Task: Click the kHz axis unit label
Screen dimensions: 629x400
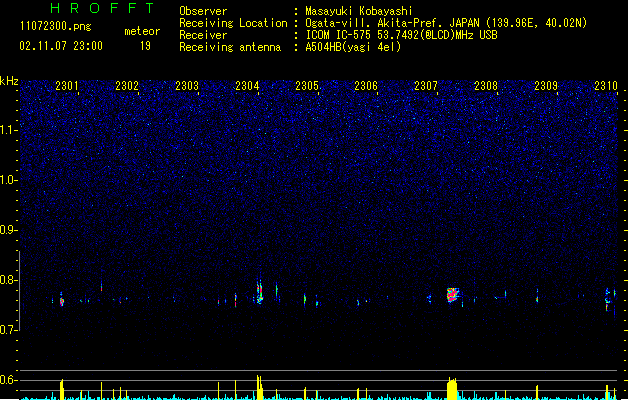Action: (9, 81)
